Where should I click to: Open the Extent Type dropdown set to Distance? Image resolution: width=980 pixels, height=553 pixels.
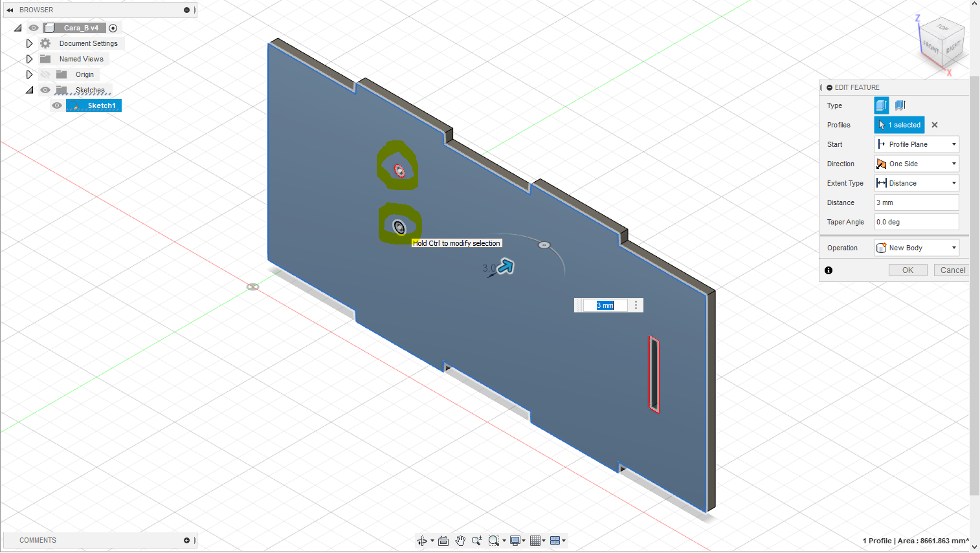[x=917, y=183]
